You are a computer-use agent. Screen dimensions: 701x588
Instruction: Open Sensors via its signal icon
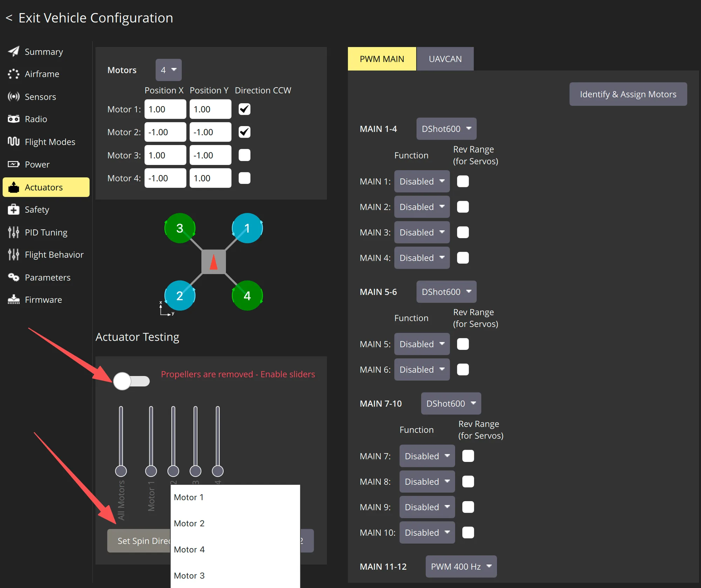[x=14, y=97]
